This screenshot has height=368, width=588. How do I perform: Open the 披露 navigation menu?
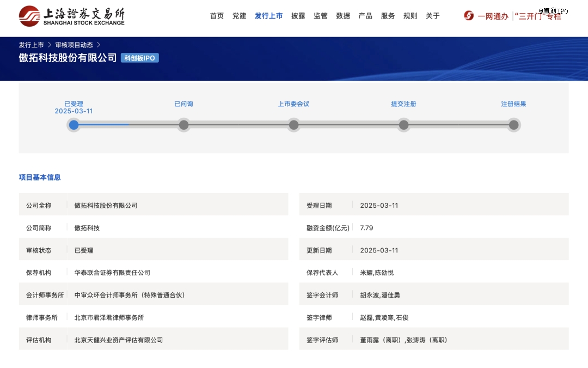click(298, 16)
